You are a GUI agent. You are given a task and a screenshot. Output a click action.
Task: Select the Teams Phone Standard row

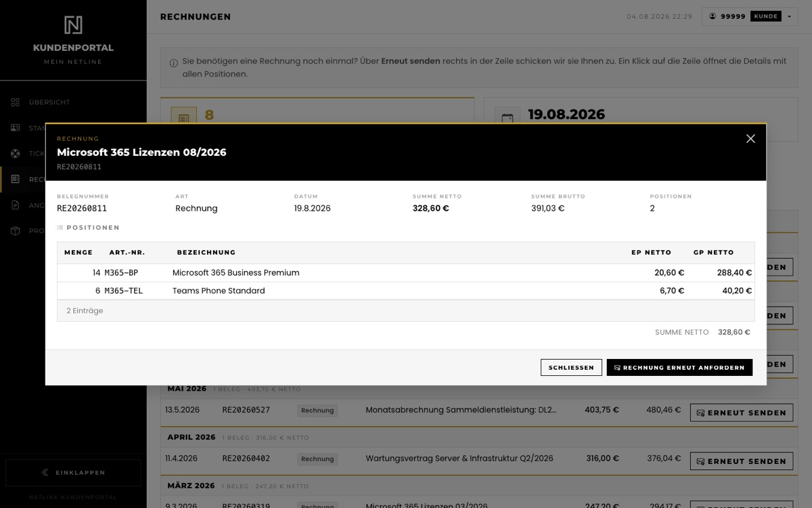point(406,291)
